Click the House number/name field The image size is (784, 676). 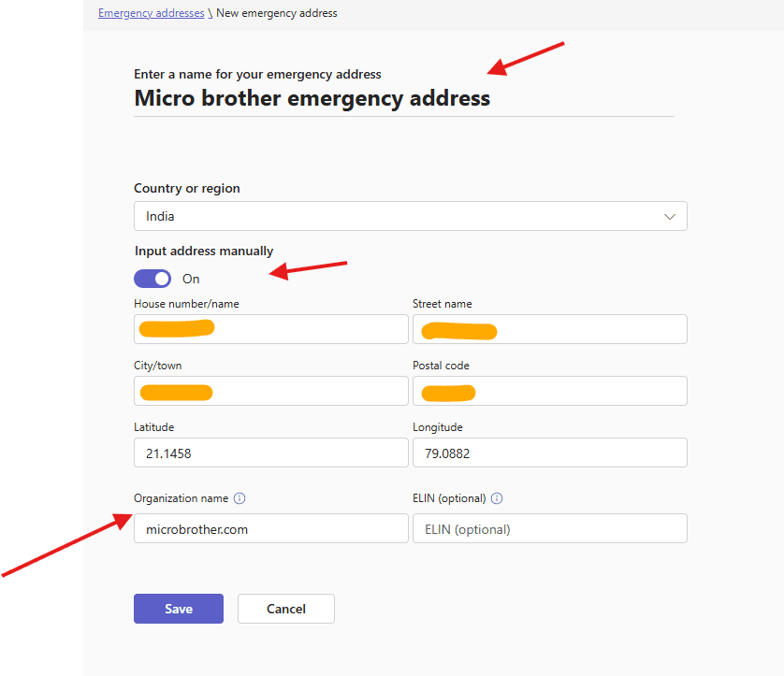[271, 329]
